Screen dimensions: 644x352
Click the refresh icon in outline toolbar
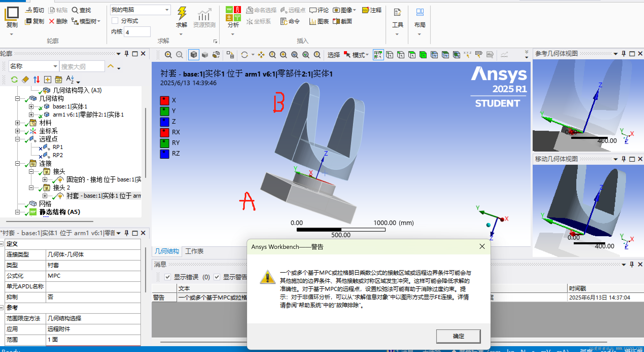(x=14, y=80)
